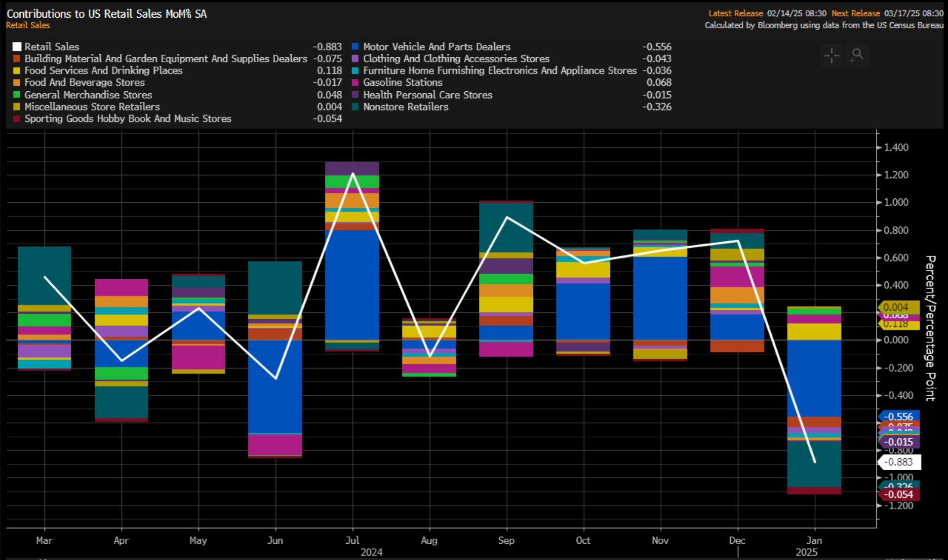Toggle the Nonstore Retailers legend entry
Viewport: 948px width, 560px height.
405,107
